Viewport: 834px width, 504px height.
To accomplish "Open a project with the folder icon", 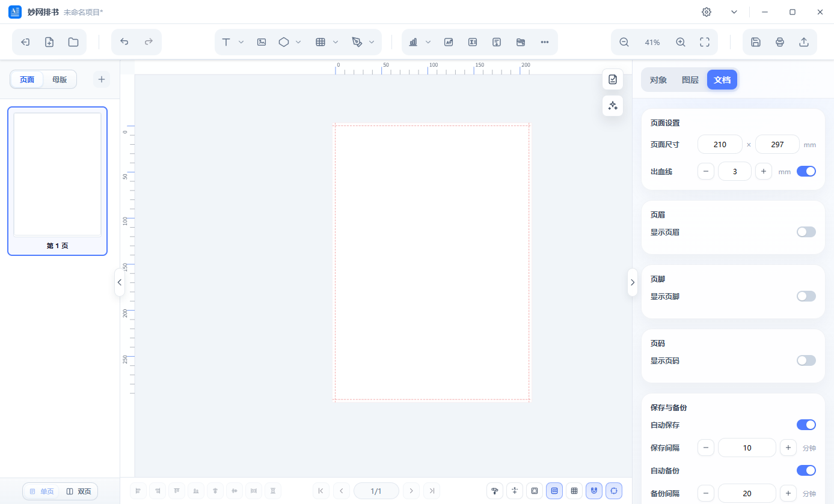I will point(73,42).
